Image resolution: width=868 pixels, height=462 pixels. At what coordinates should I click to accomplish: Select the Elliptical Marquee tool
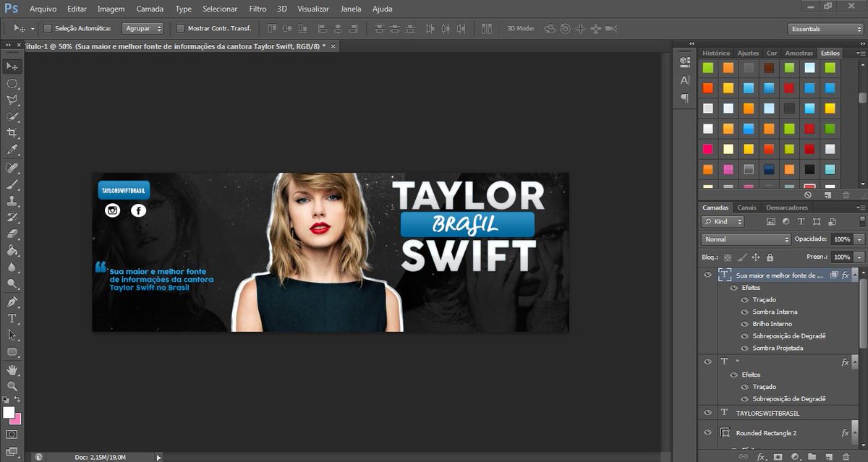tap(12, 83)
